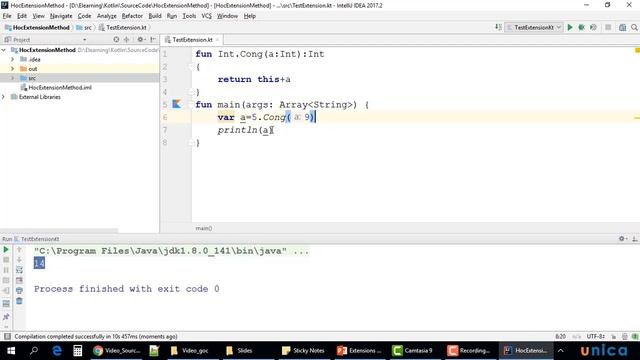This screenshot has height=360, width=640.
Task: Open Project panel gear settings
Action: point(141,40)
